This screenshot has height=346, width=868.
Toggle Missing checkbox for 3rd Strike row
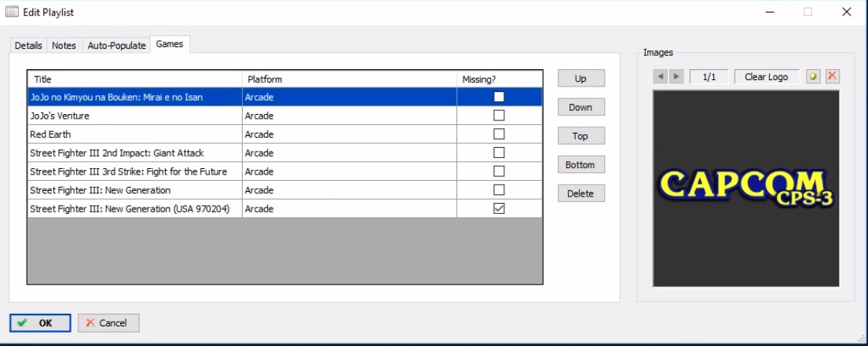(x=499, y=171)
